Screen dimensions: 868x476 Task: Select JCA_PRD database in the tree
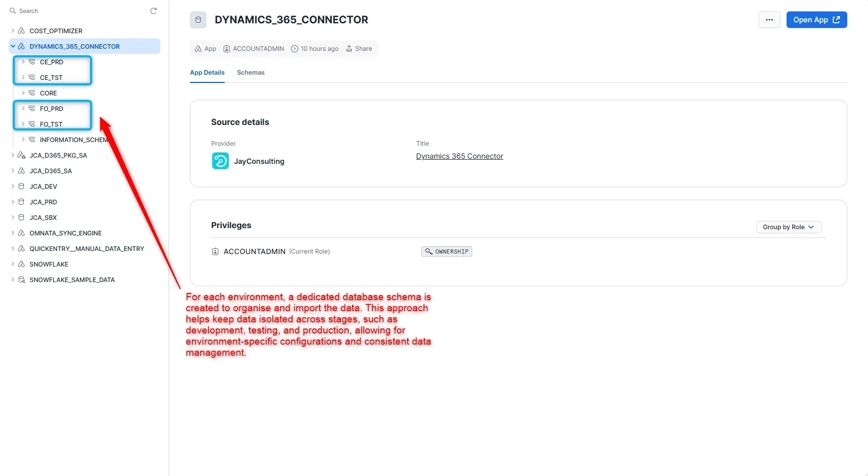[x=43, y=202]
